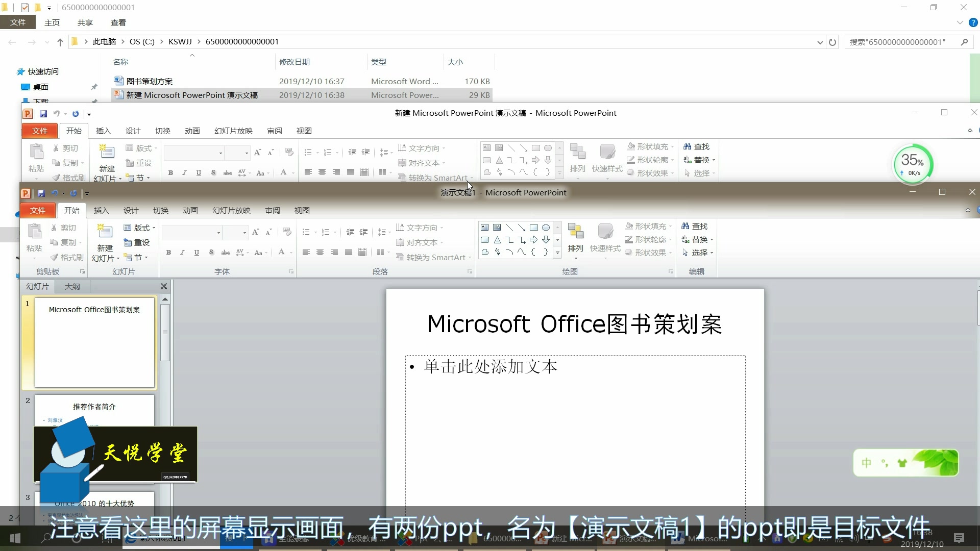Select arrow line shape in 演示文稿1 gallery
Screen dimensions: 980x551
[x=521, y=228]
